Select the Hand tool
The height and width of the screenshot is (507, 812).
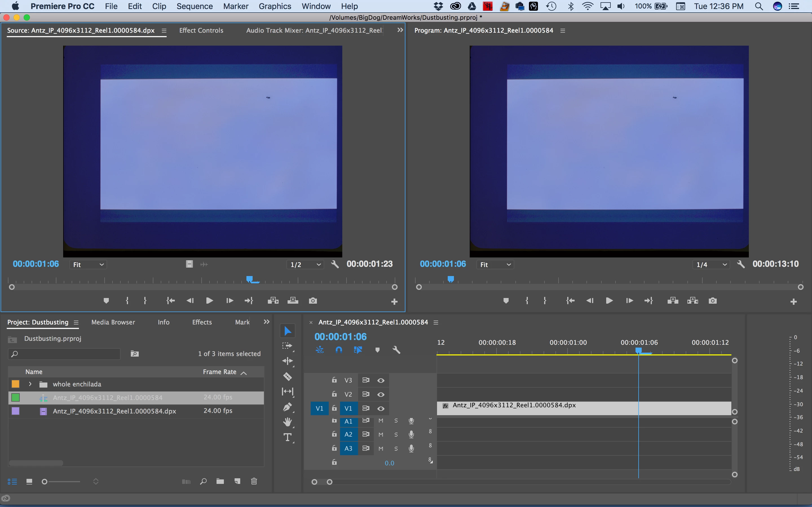point(288,422)
